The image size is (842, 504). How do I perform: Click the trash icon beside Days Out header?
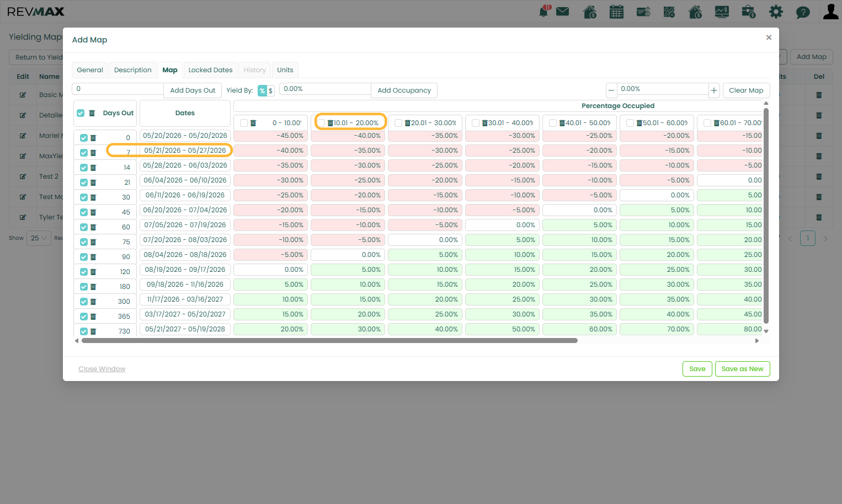coord(92,113)
